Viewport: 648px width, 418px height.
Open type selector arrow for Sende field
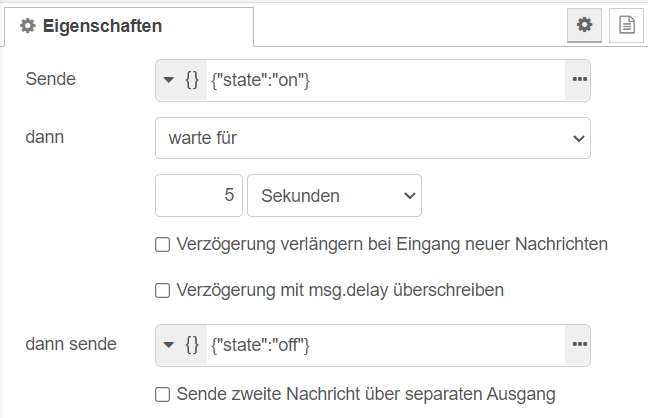pos(169,80)
